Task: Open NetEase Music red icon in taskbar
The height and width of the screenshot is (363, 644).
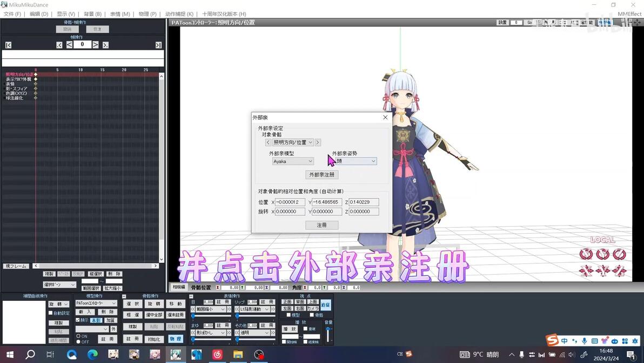Action: pos(217,354)
